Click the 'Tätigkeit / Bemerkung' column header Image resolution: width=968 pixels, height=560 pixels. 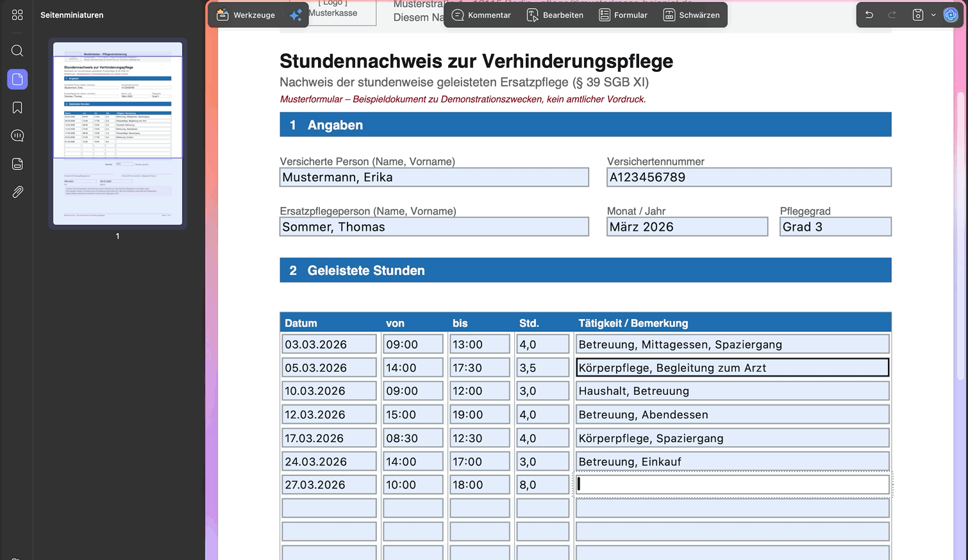633,323
